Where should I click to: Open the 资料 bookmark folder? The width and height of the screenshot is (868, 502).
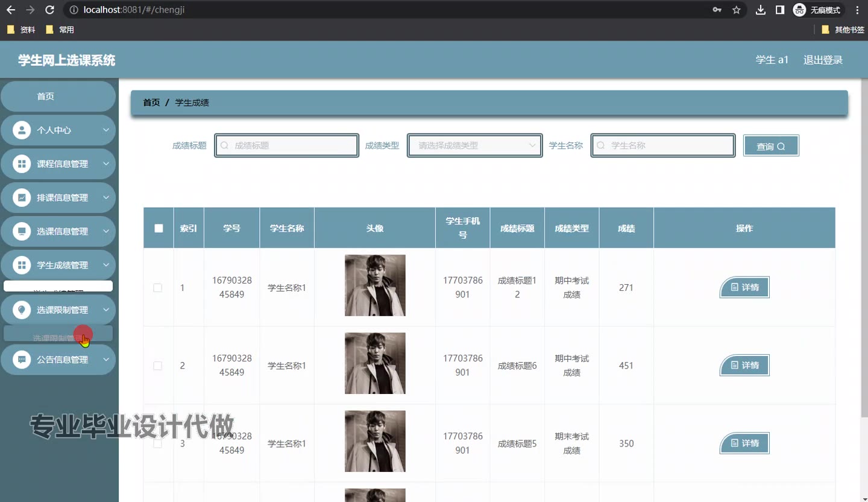click(21, 30)
